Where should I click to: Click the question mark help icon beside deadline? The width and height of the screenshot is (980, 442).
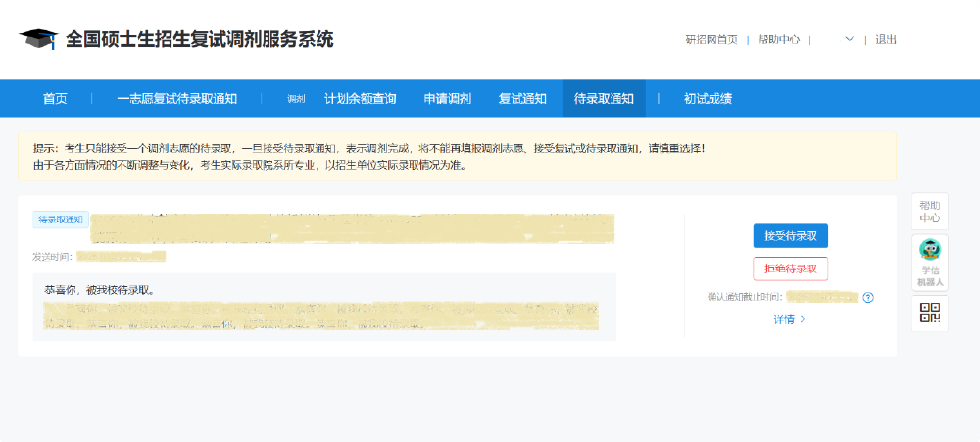coord(868,298)
